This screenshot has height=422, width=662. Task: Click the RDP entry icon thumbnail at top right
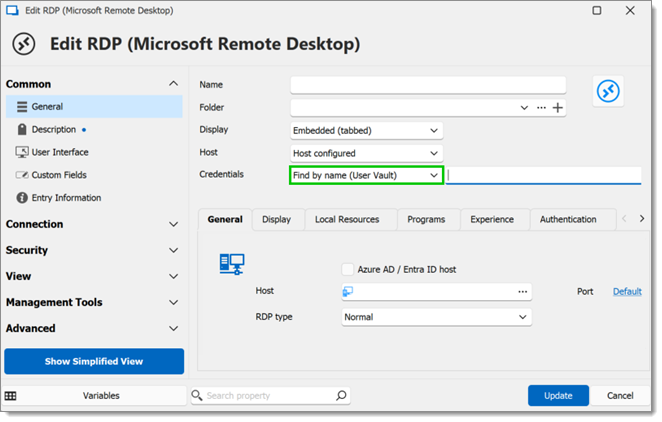coord(608,91)
